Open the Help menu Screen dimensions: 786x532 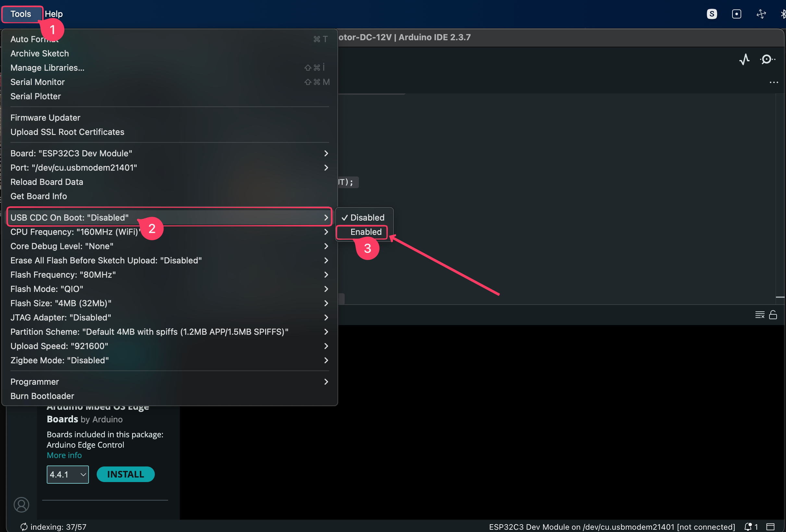coord(54,14)
